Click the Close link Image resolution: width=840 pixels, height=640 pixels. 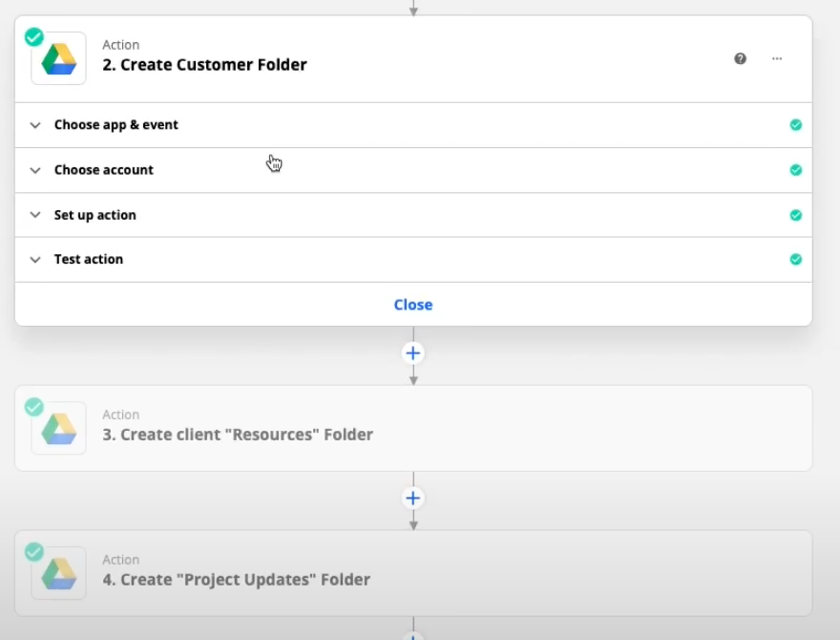pos(413,305)
